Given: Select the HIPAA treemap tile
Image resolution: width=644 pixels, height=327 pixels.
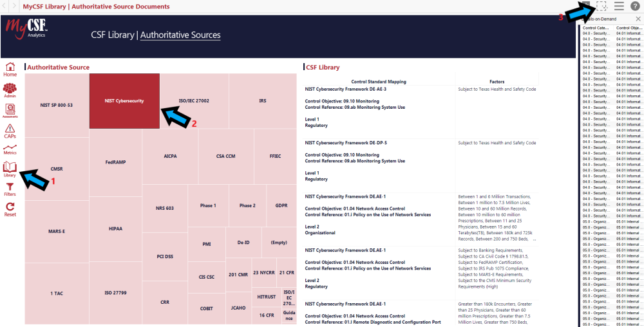Looking at the screenshot, I should pos(115,229).
